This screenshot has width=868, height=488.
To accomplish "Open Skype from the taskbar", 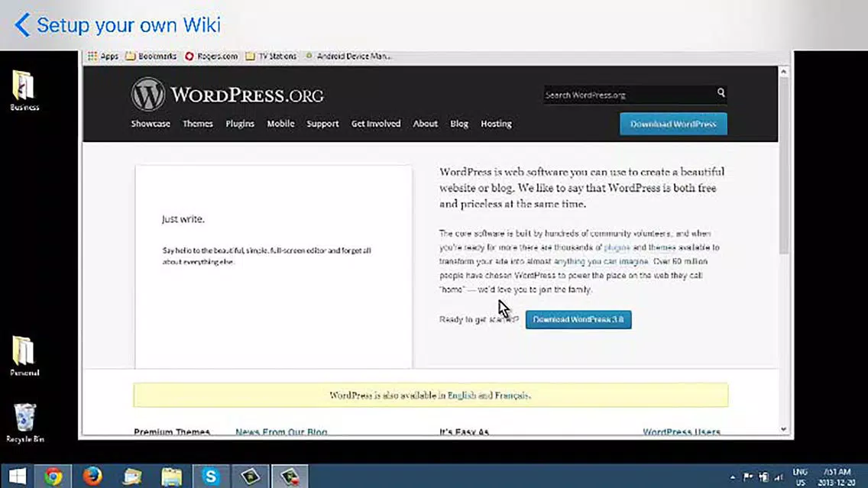I will [211, 477].
